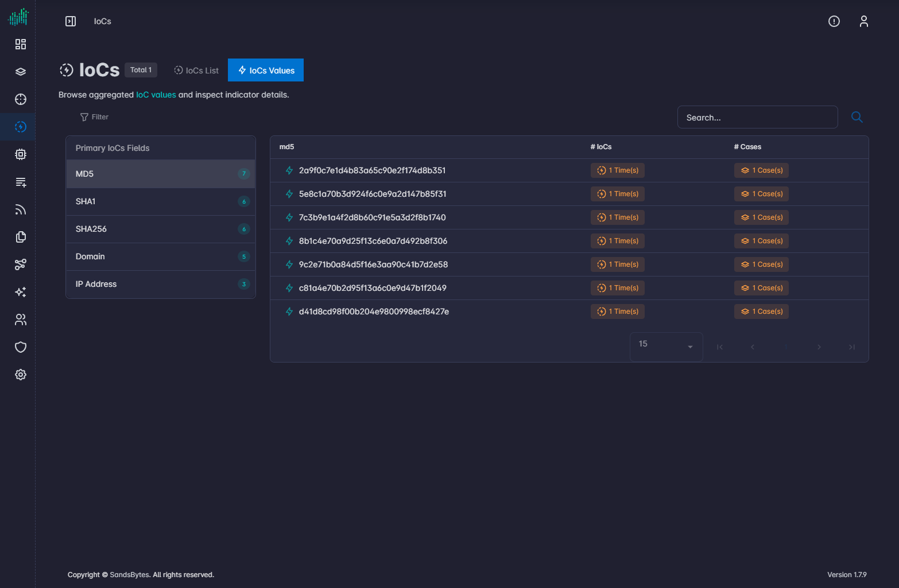Click in the Search input field
This screenshot has width=899, height=588.
(758, 117)
